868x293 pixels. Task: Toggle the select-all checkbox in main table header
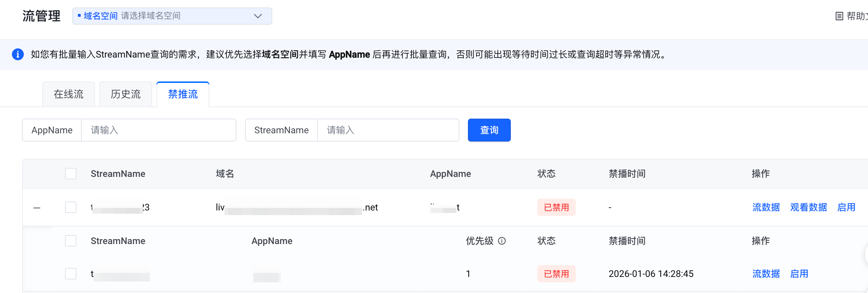tap(71, 174)
